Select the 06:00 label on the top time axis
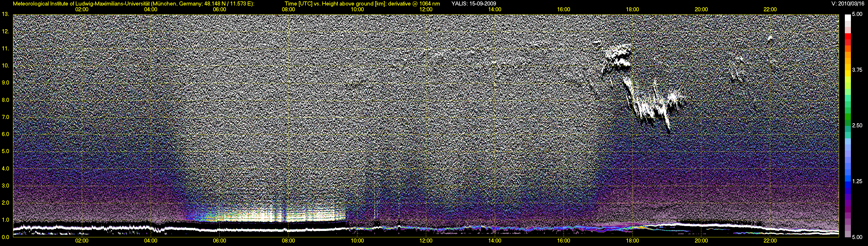This screenshot has height=246, width=868. tap(219, 10)
